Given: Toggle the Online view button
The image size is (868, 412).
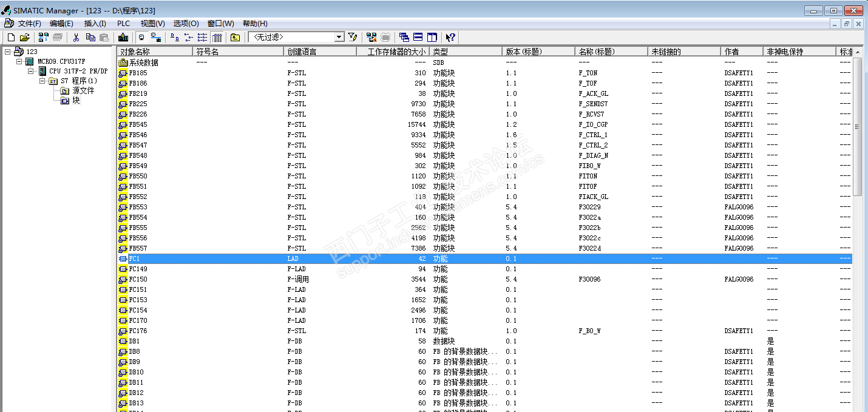Looking at the screenshot, I should [155, 37].
